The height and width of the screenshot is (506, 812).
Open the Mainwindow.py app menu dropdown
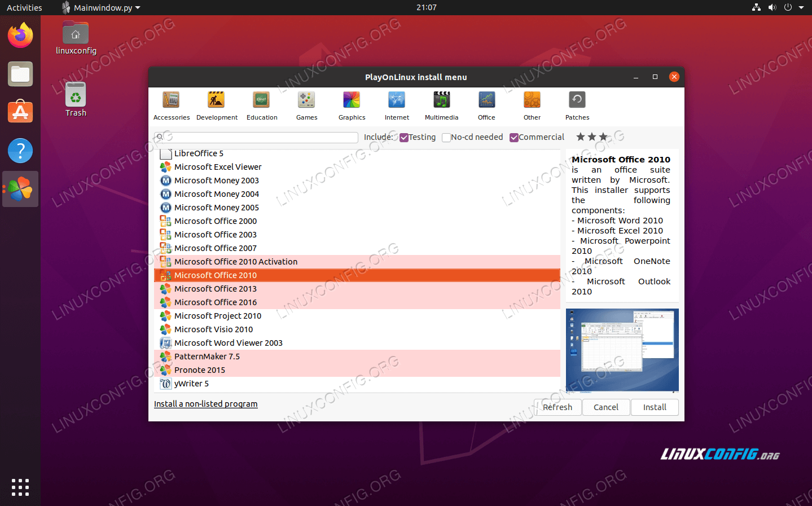click(x=102, y=7)
